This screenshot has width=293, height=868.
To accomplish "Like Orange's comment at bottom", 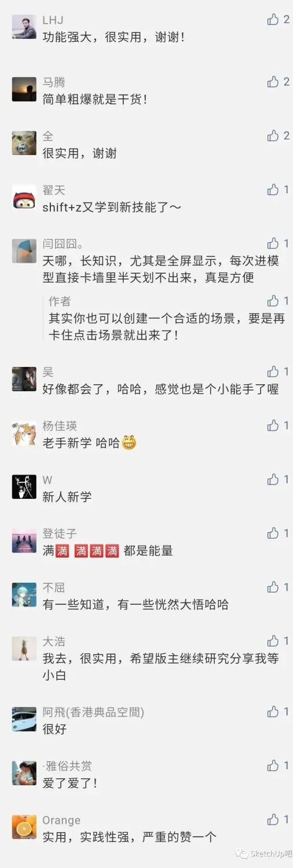I will (x=273, y=819).
